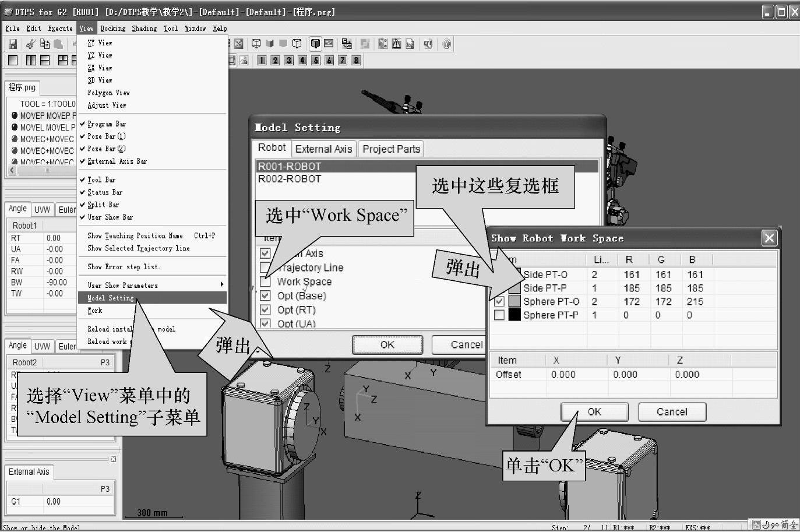This screenshot has height=532, width=800.
Task: Click numbered toolbar button 8
Action: point(356,60)
